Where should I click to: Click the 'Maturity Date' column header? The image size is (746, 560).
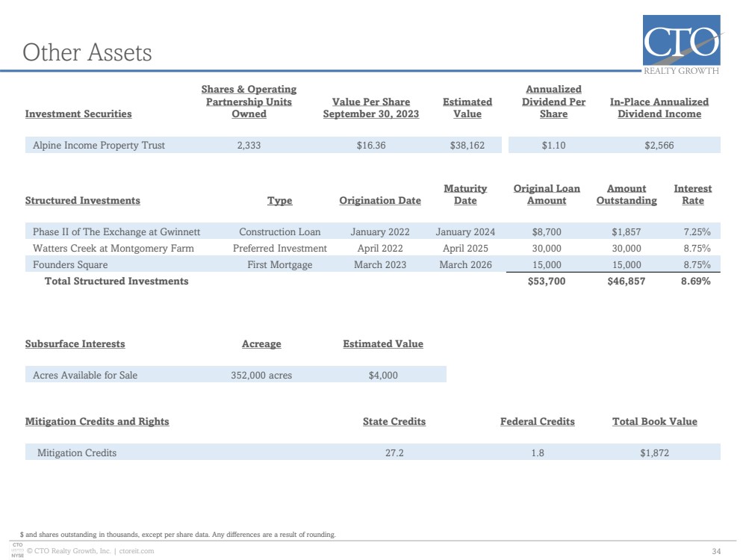click(x=465, y=194)
